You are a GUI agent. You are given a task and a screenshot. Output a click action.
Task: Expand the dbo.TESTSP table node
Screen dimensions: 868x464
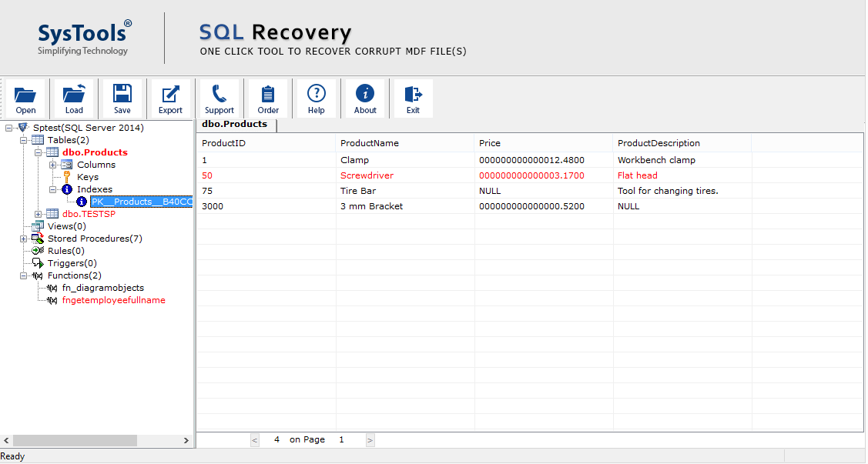[x=37, y=214]
